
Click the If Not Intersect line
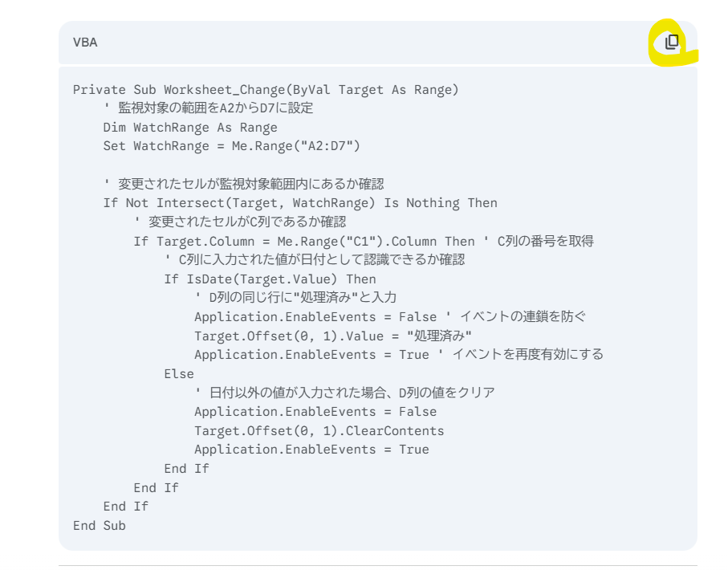tap(300, 203)
